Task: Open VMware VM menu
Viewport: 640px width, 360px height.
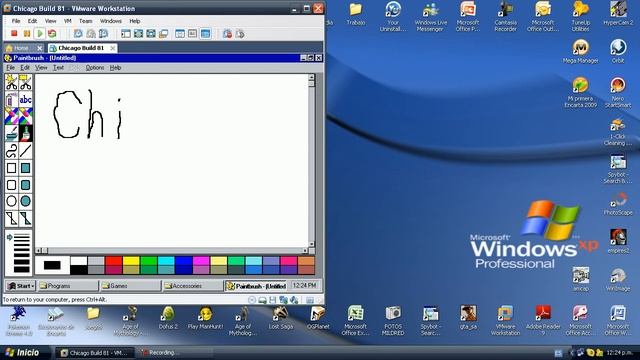Action: tap(67, 21)
